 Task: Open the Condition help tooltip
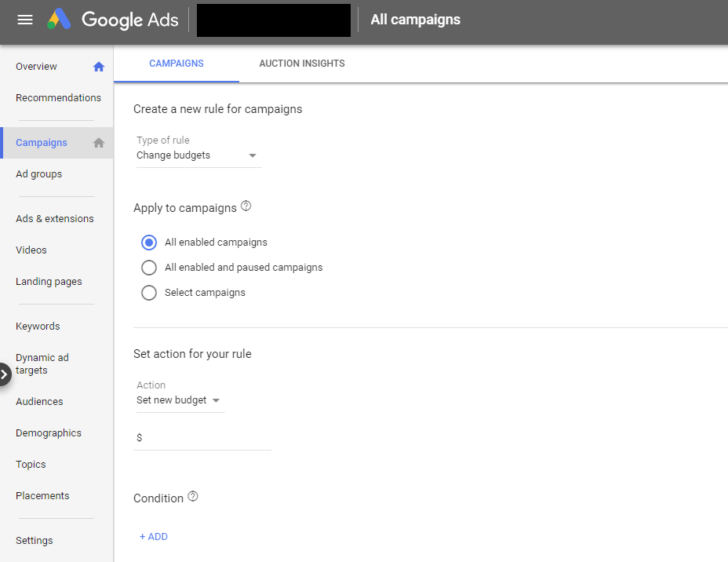(x=192, y=496)
